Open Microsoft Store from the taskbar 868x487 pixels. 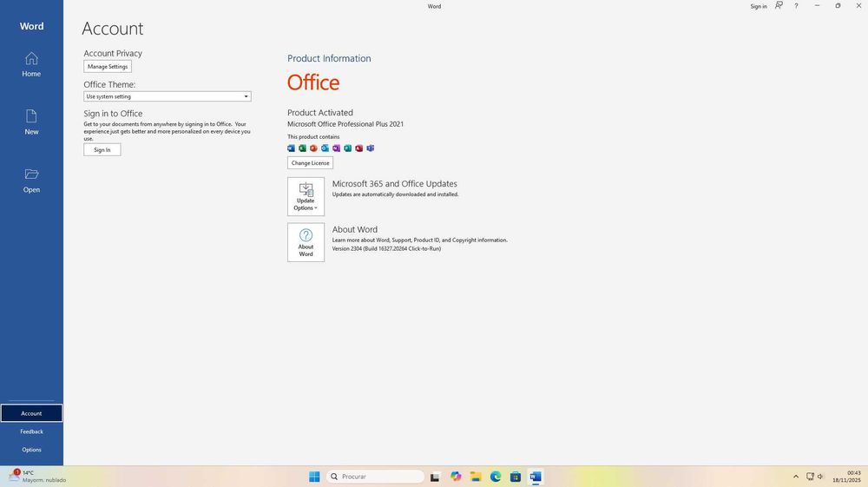[516, 477]
